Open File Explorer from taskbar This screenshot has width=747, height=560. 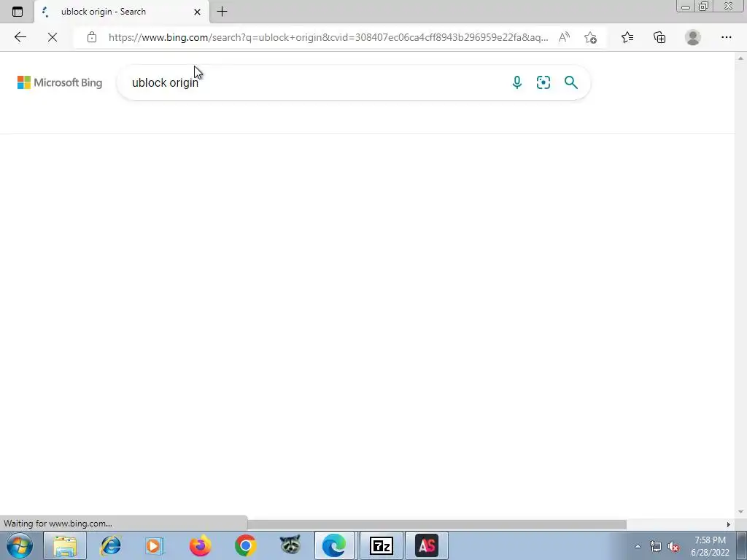(65, 545)
